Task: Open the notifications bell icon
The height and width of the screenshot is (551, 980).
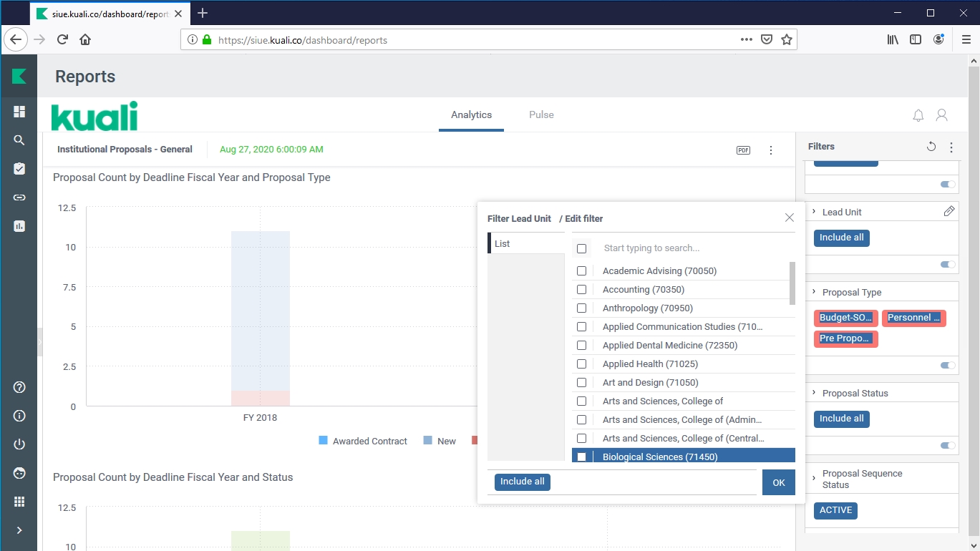Action: tap(918, 115)
